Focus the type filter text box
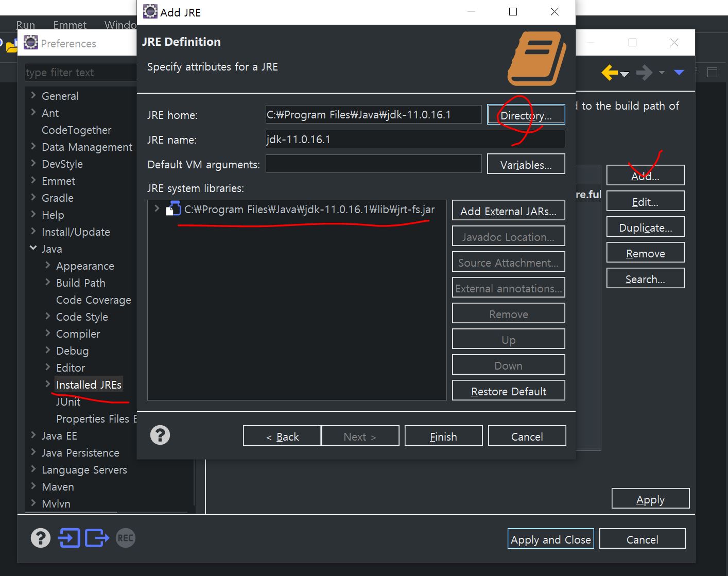Viewport: 728px width, 576px height. (81, 72)
